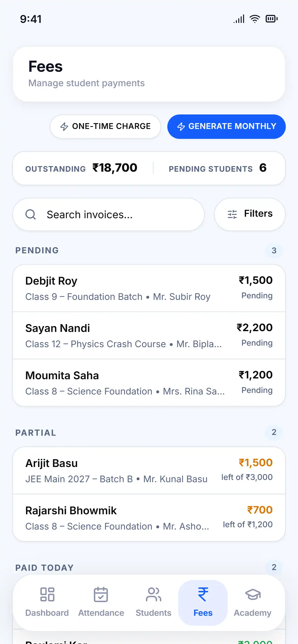The image size is (298, 644).
Task: Open the Academy graduation cap icon
Action: click(x=253, y=594)
